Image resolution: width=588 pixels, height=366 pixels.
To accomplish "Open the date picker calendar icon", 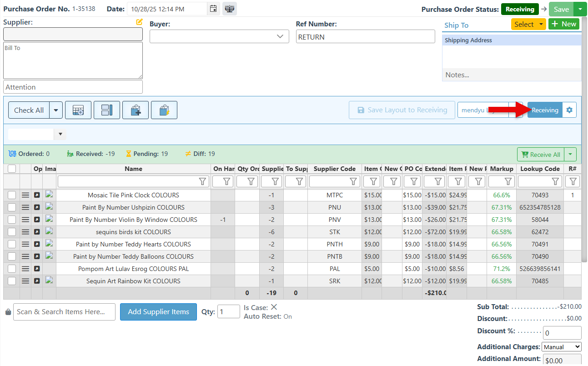I will coord(213,9).
